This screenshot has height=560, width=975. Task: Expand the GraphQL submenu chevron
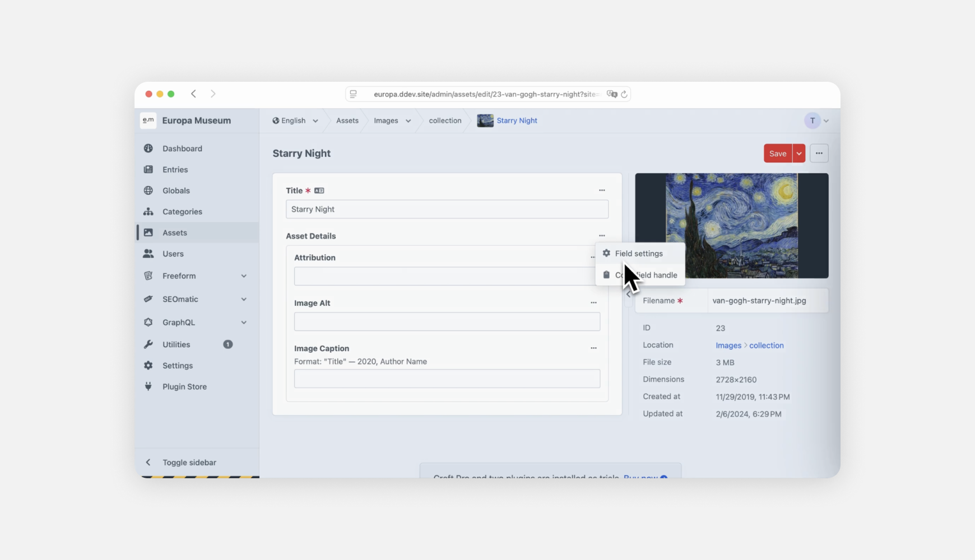pyautogui.click(x=244, y=323)
